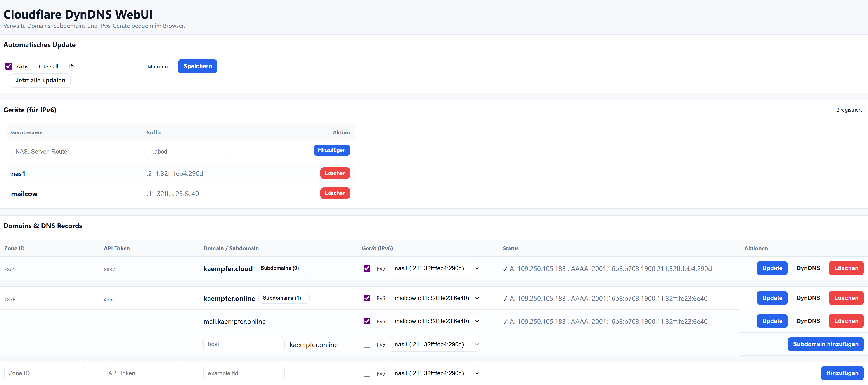Expand device dropdown in new domain row
Screen dimensions: 868x385
coord(434,373)
